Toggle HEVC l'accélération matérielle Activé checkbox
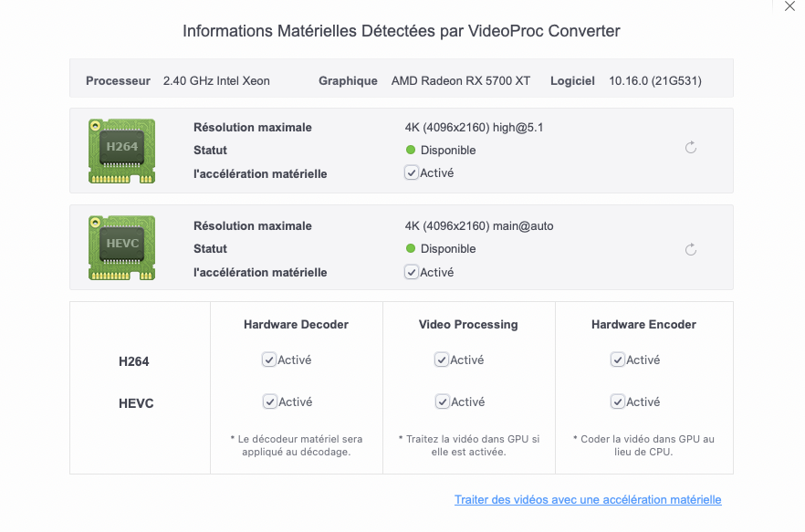 (412, 272)
